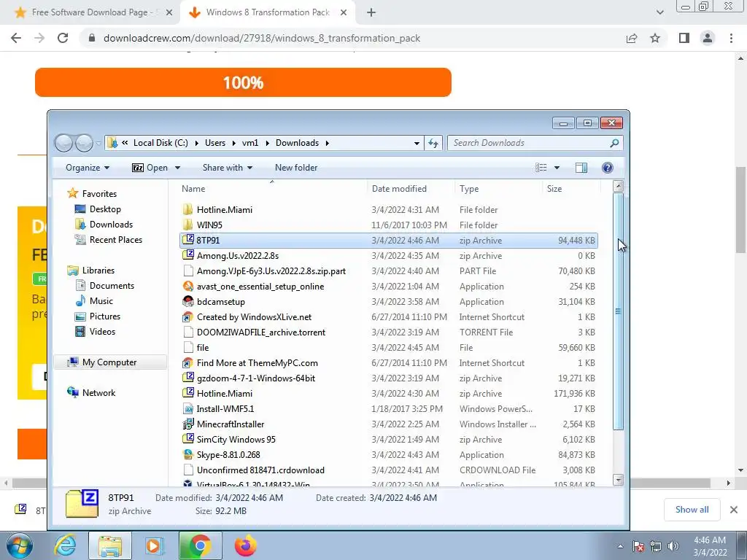Click the SimCity Windows 95 zip icon

click(188, 439)
